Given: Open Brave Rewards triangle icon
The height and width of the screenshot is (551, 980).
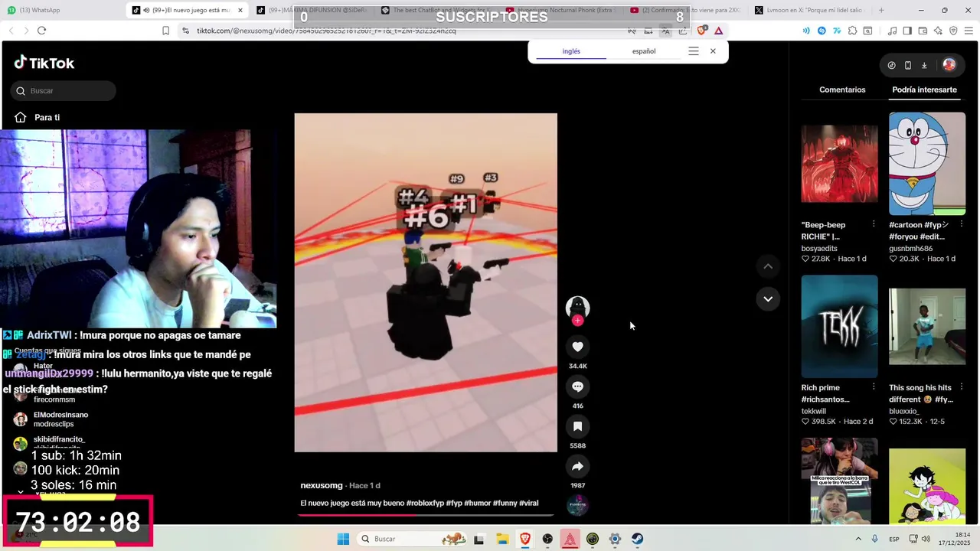Looking at the screenshot, I should point(719,31).
